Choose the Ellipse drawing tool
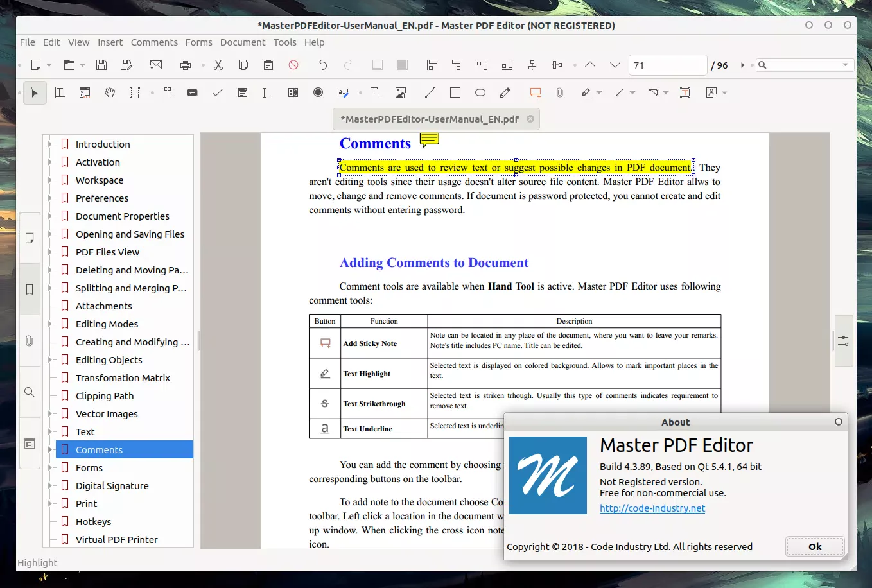872x588 pixels. [x=480, y=92]
